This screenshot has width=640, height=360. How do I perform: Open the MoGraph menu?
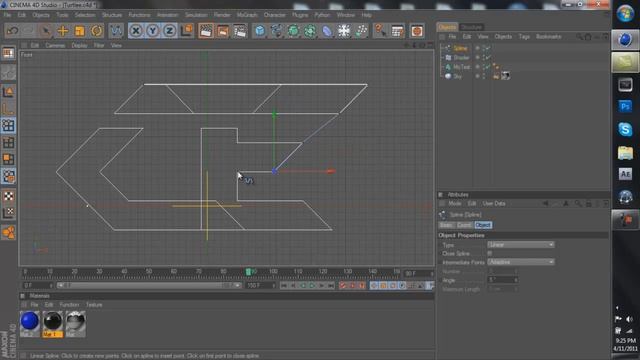pos(247,15)
